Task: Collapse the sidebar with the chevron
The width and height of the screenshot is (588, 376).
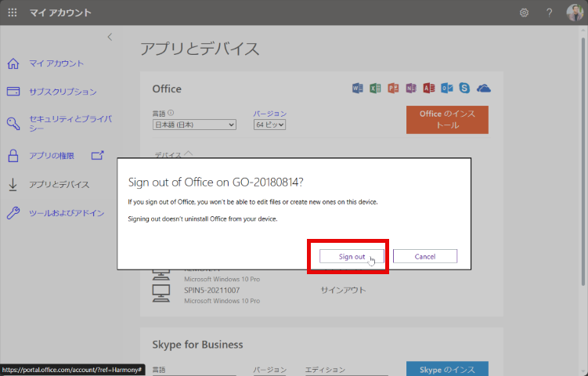Action: coord(110,37)
